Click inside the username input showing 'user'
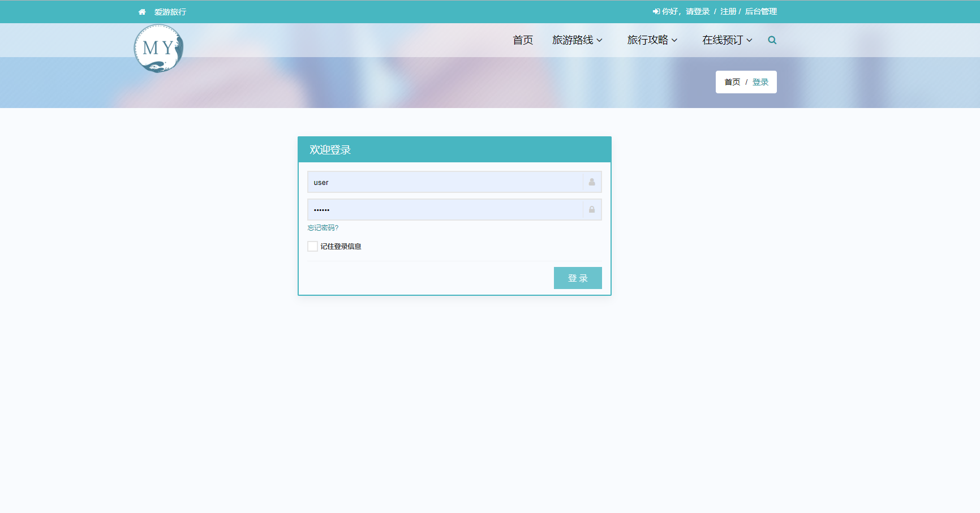980x513 pixels. [441, 182]
